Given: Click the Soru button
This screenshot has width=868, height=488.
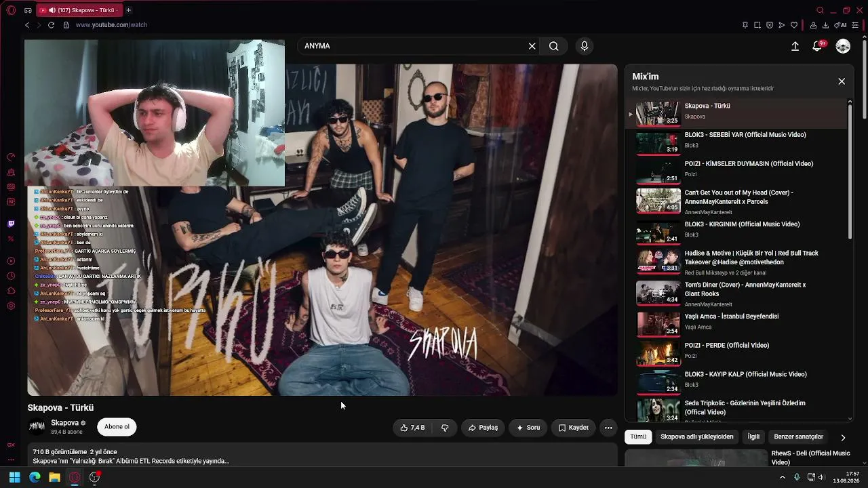Looking at the screenshot, I should tap(528, 428).
